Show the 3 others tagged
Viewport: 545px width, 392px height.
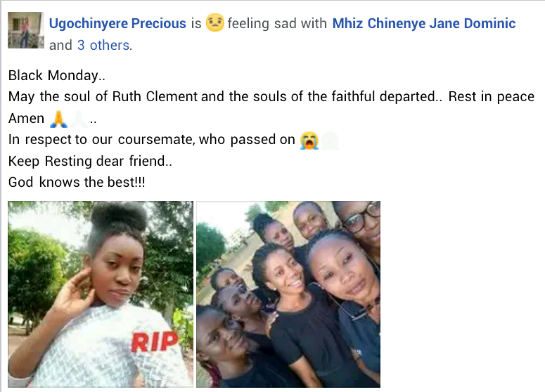click(103, 45)
